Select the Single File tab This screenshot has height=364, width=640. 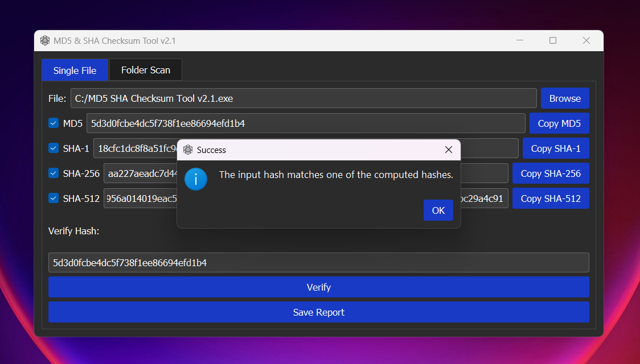[75, 71]
